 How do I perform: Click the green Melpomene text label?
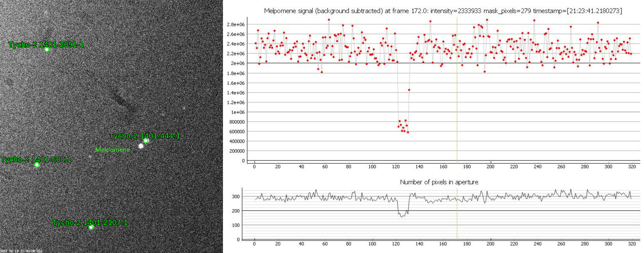click(x=112, y=150)
